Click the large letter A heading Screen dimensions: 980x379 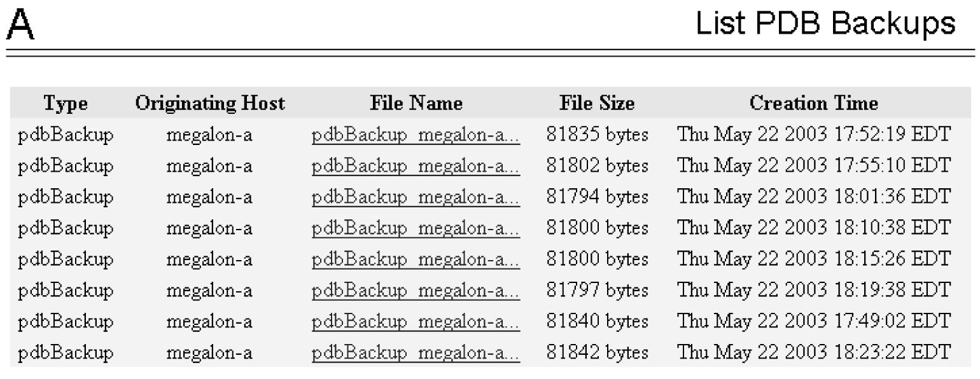[22, 27]
